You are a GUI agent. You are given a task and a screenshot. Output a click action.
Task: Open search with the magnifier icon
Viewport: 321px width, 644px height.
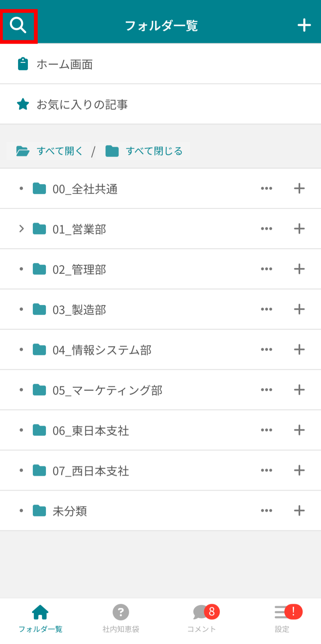click(x=18, y=25)
